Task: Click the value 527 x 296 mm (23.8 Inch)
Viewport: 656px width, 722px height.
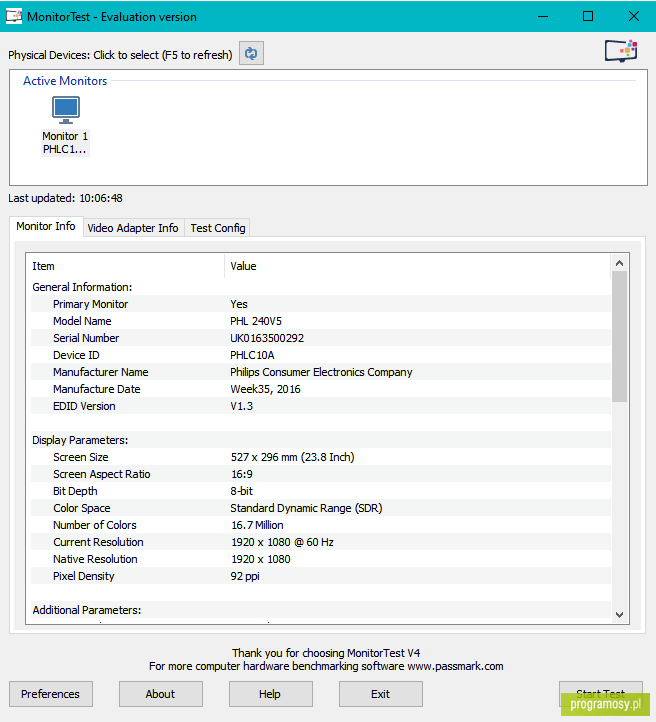Action: point(292,457)
